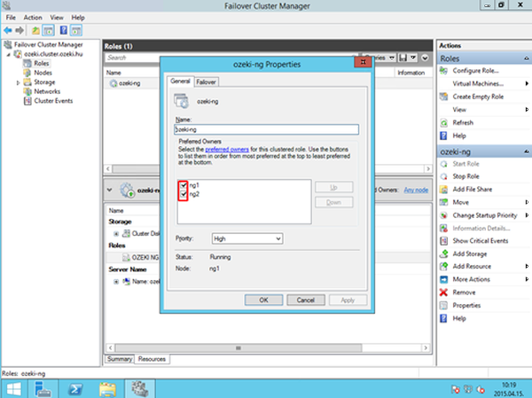The height and width of the screenshot is (398, 532).
Task: Click the Cancel button
Action: pos(306,300)
